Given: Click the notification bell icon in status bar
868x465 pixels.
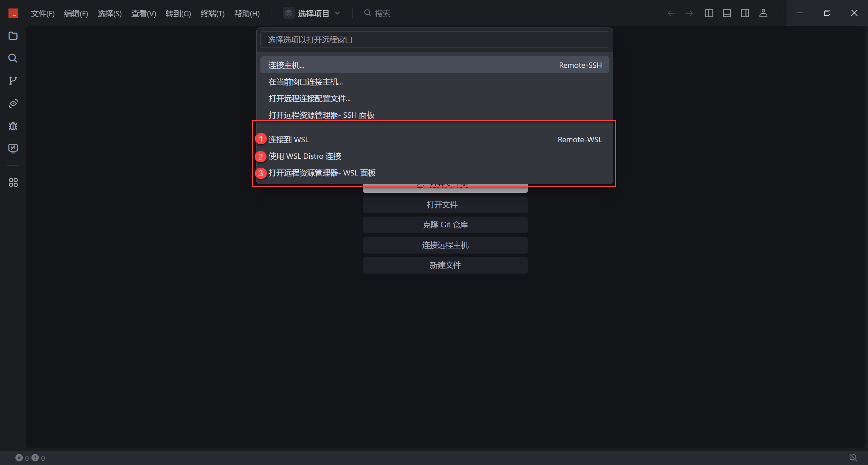Looking at the screenshot, I should tap(853, 458).
